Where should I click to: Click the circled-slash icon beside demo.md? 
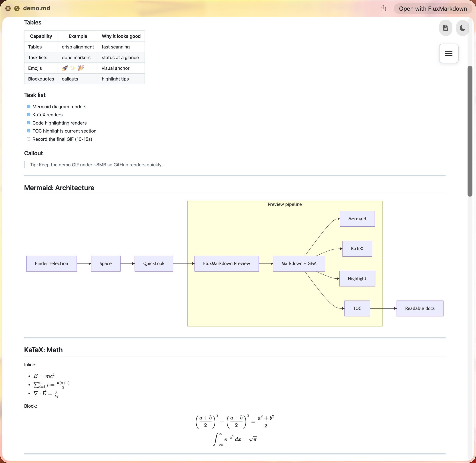pos(17,8)
